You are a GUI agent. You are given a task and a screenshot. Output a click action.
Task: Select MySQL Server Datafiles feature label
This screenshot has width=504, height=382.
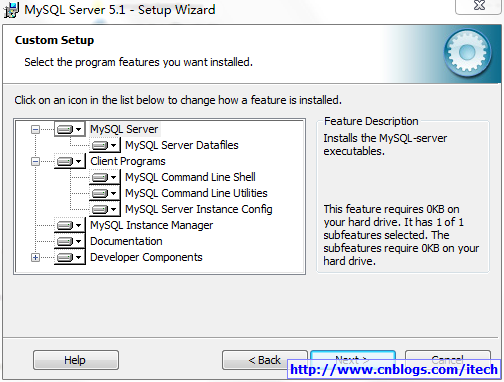(182, 145)
